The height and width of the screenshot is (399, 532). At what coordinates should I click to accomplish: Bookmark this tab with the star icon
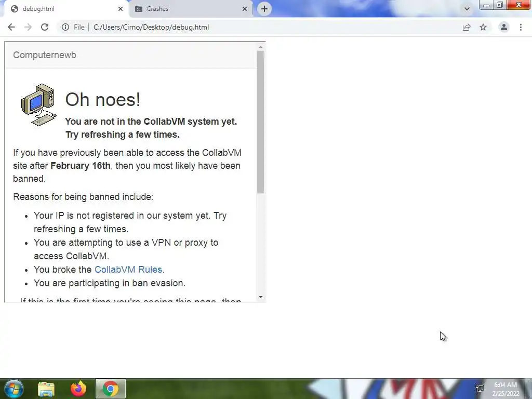483,27
